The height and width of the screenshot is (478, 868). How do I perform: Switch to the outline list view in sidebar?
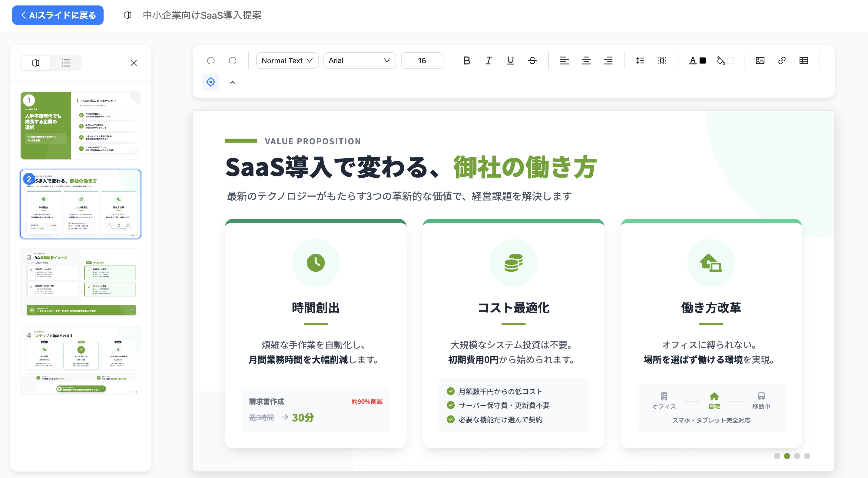coord(66,63)
